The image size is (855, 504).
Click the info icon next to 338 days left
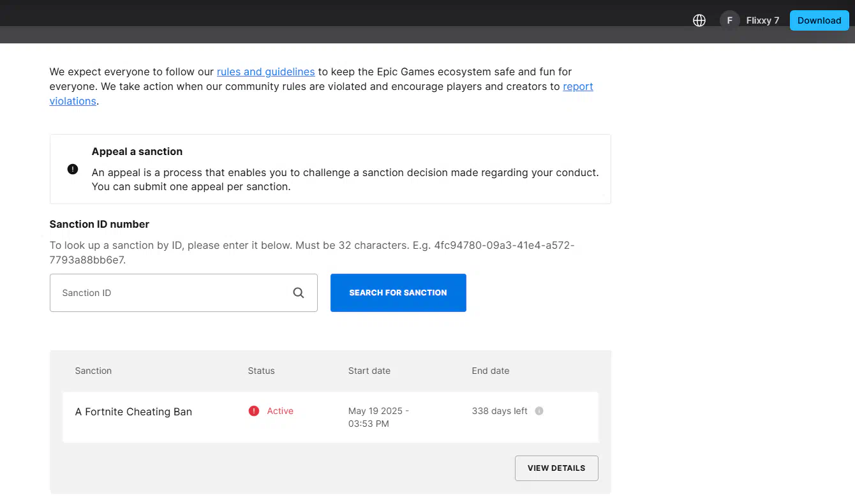click(x=539, y=411)
